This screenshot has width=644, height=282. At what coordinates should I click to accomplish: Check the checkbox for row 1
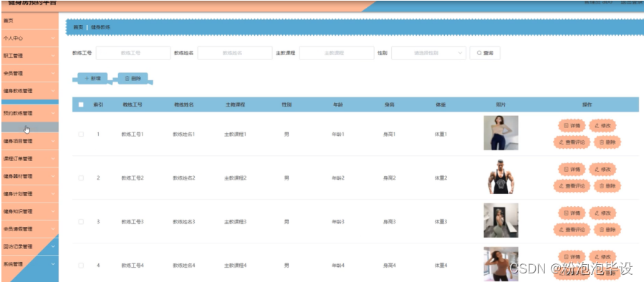click(x=81, y=135)
